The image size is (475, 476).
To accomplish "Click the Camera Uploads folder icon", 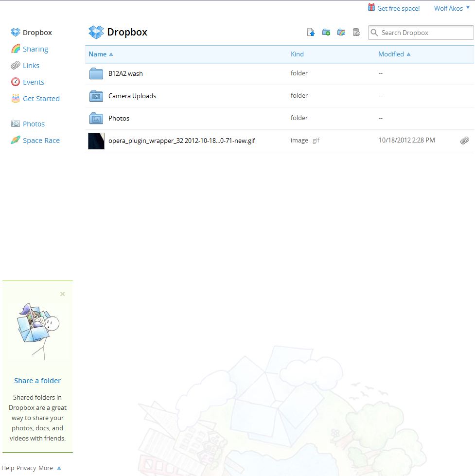I will click(96, 96).
